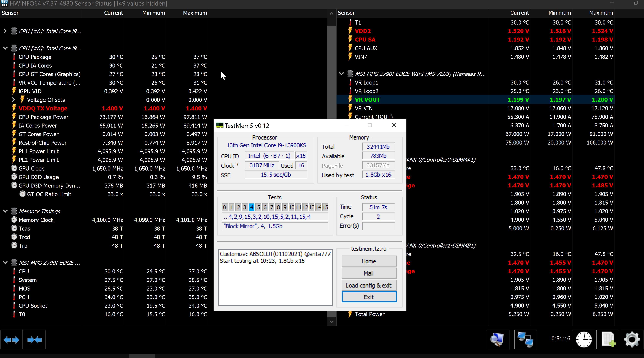This screenshot has width=644, height=358.
Task: Click the Memory Clock gauge icon
Action: 14,220
